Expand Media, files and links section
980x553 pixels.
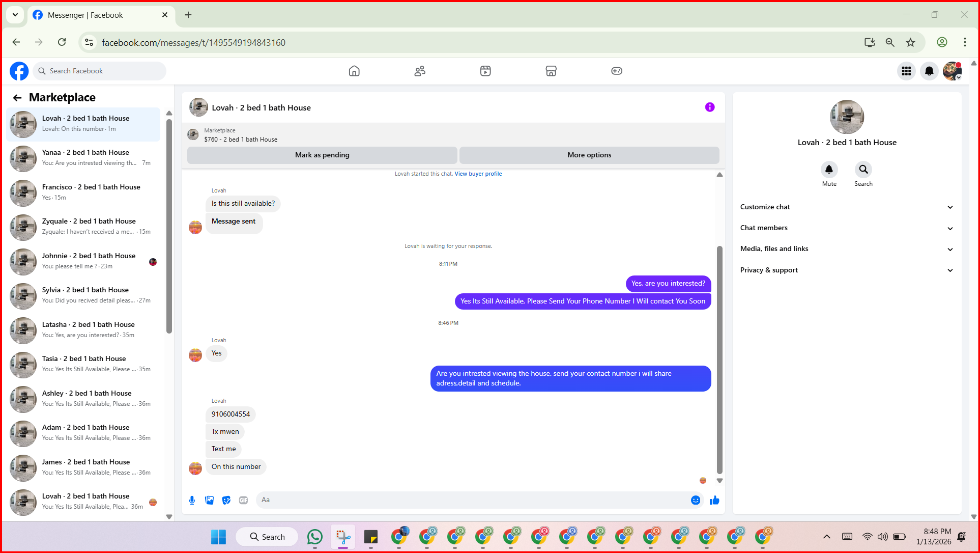[847, 248]
